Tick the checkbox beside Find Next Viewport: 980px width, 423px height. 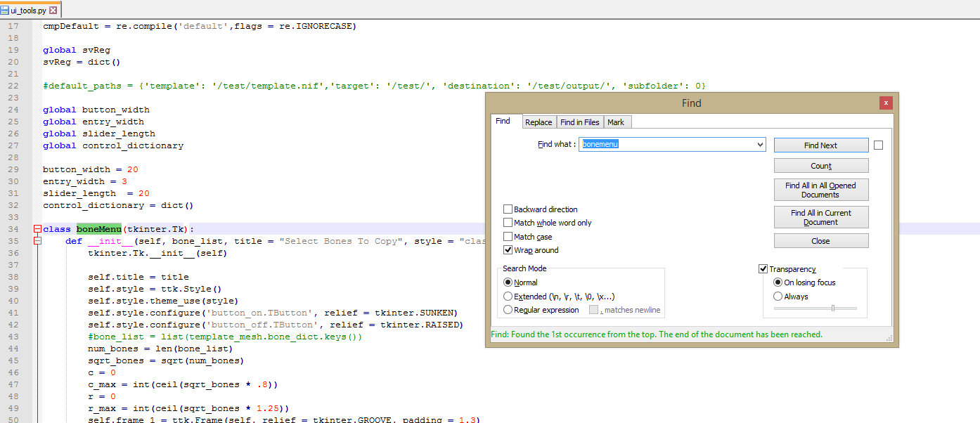(878, 145)
